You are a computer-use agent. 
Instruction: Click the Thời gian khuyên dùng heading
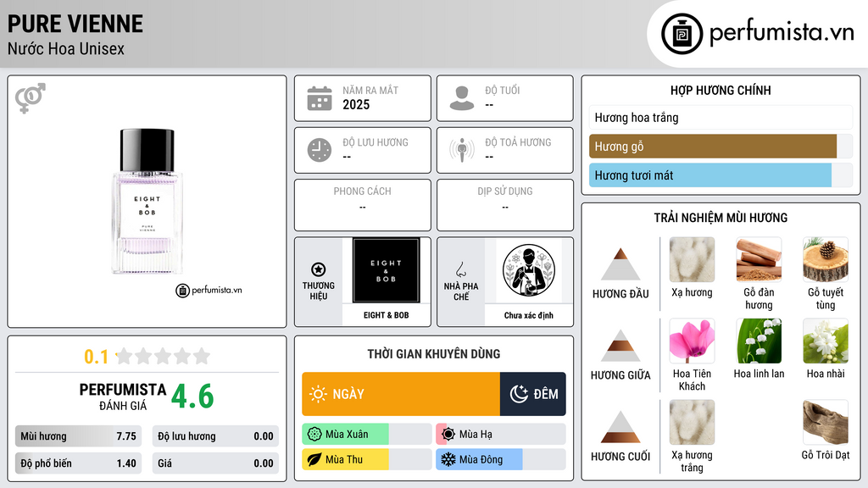[434, 353]
